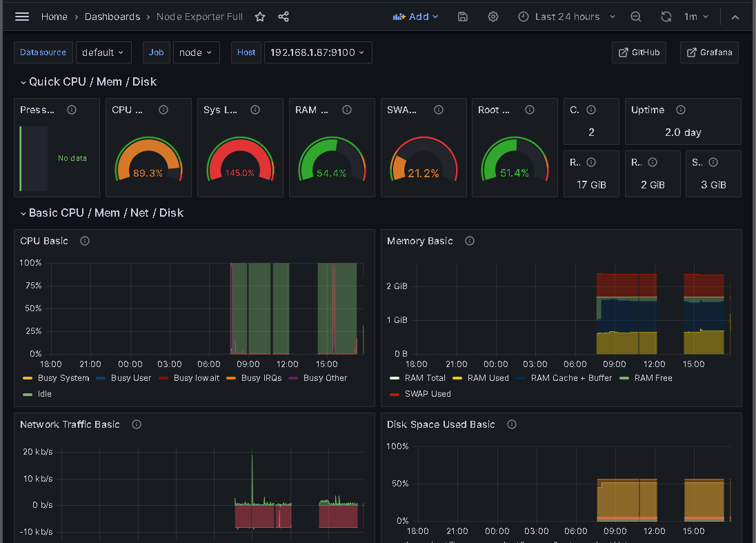Open the Add panel dropdown
This screenshot has height=543, width=756.
pyautogui.click(x=415, y=17)
